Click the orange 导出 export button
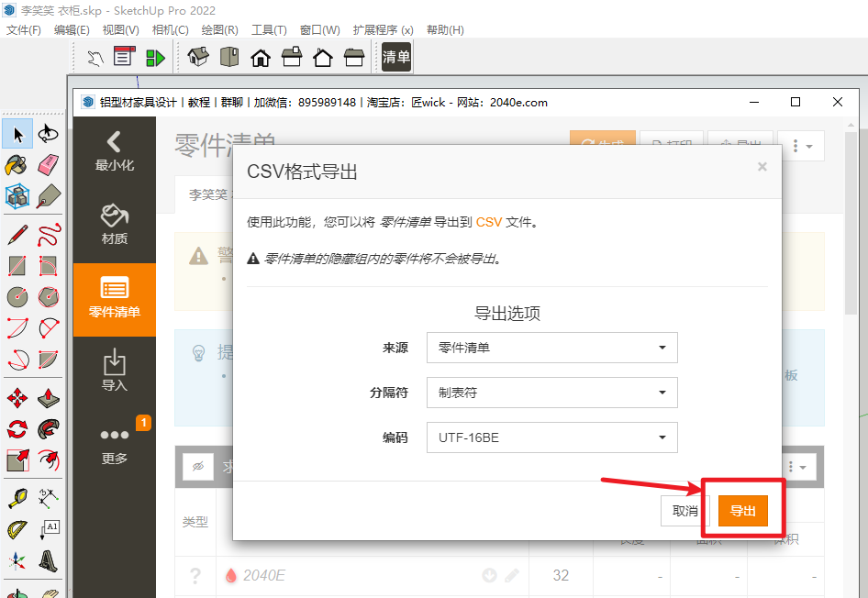The height and width of the screenshot is (598, 868). point(742,511)
